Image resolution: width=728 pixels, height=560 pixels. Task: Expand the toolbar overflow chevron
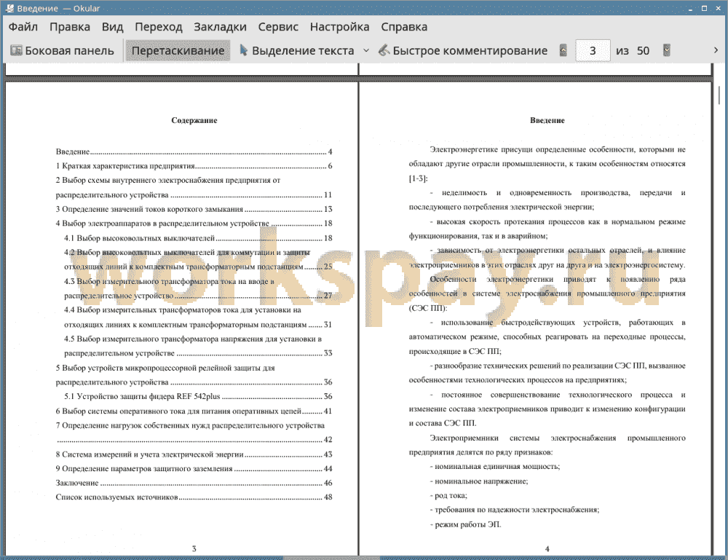pyautogui.click(x=716, y=50)
